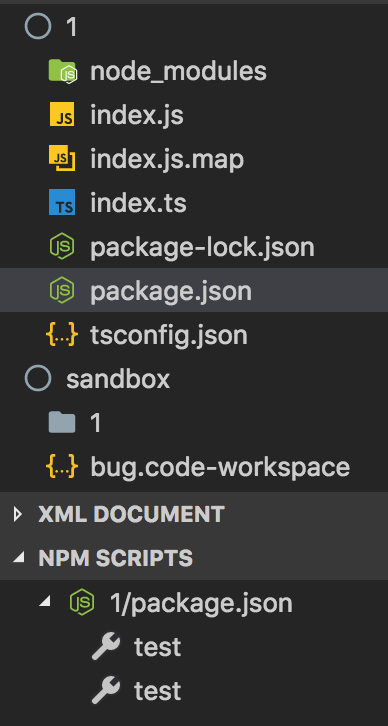Click the blue TS icon beside index.ts
Image resolution: width=388 pixels, height=726 pixels.
point(62,202)
